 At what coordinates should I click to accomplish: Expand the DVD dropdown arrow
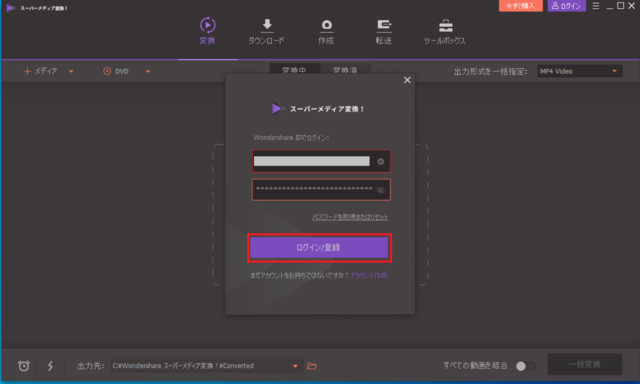[148, 71]
